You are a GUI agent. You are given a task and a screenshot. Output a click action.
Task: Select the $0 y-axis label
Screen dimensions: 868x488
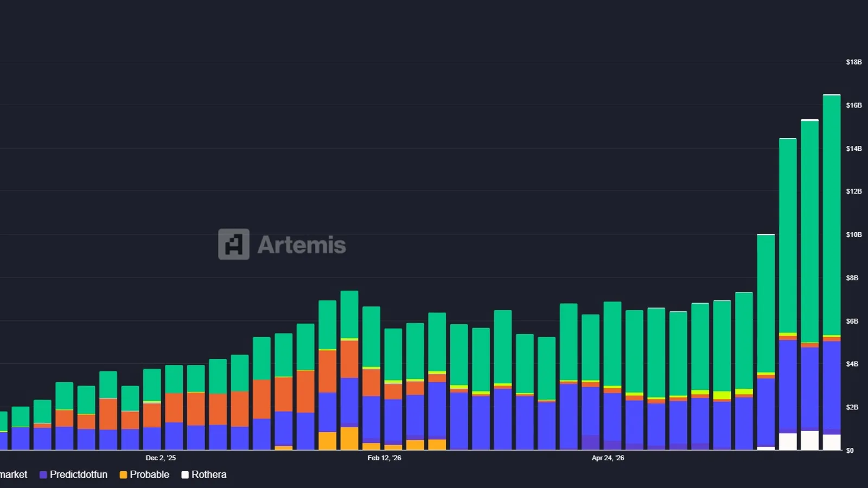850,451
